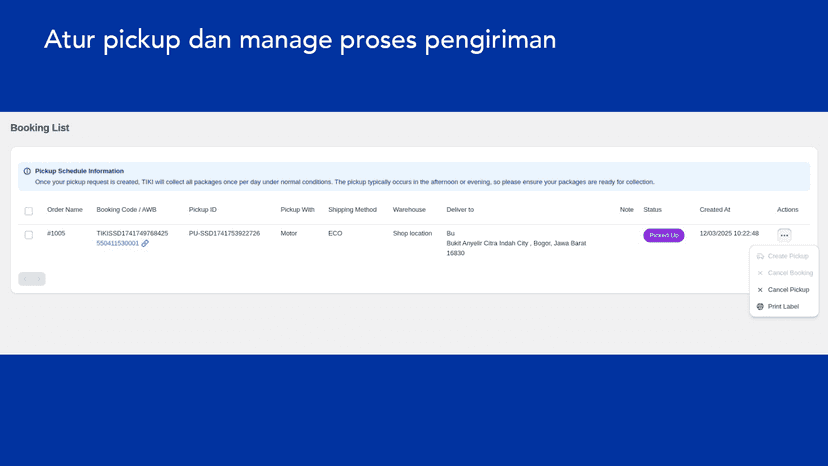This screenshot has width=828, height=466.
Task: Select the Pickup ID PU-SSD1741753922726 cell
Action: (224, 234)
